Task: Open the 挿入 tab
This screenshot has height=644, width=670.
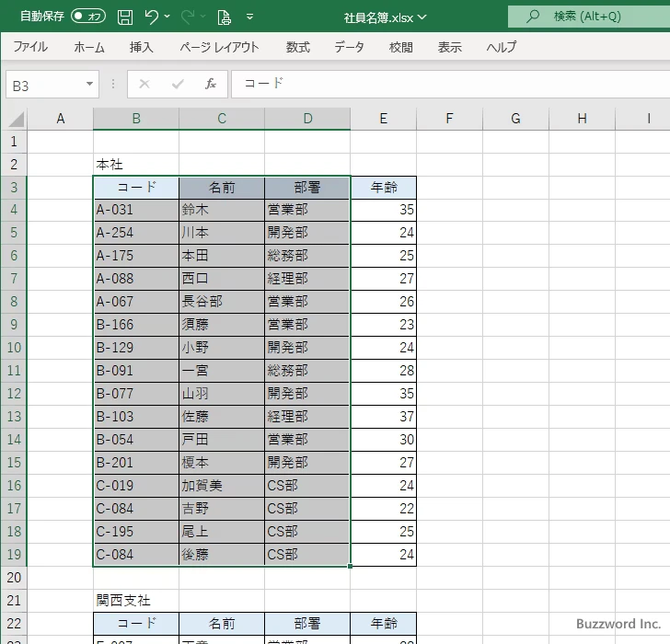Action: (142, 47)
